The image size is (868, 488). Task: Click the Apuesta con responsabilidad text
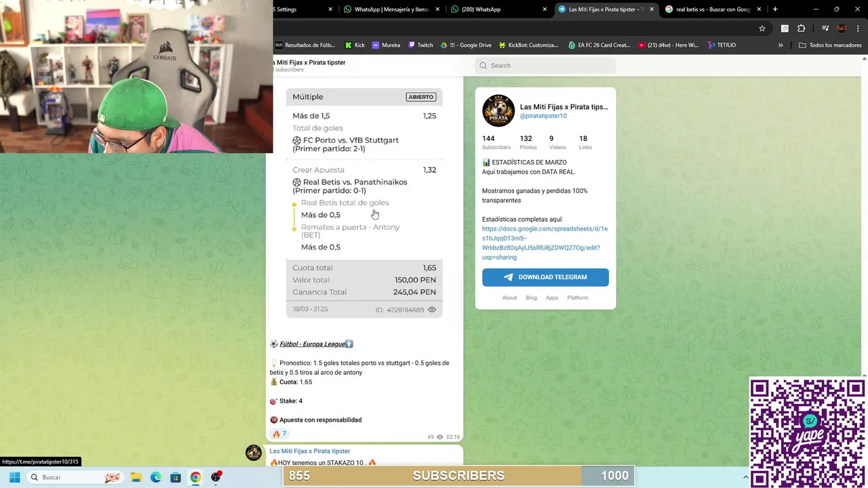[x=320, y=420]
